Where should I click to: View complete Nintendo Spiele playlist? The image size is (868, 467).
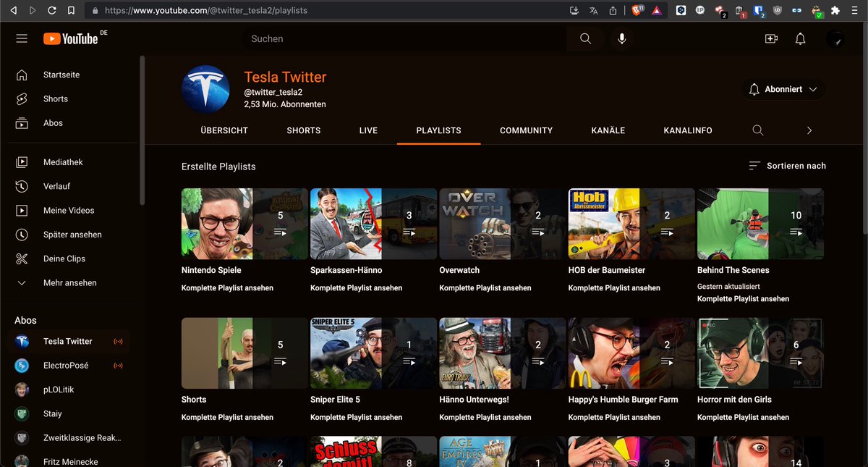pyautogui.click(x=227, y=288)
